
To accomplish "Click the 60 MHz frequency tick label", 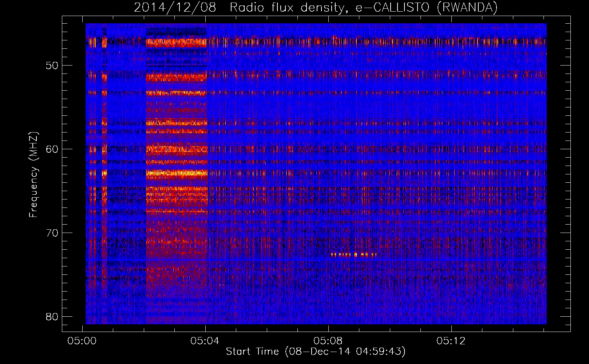I will tap(52, 149).
